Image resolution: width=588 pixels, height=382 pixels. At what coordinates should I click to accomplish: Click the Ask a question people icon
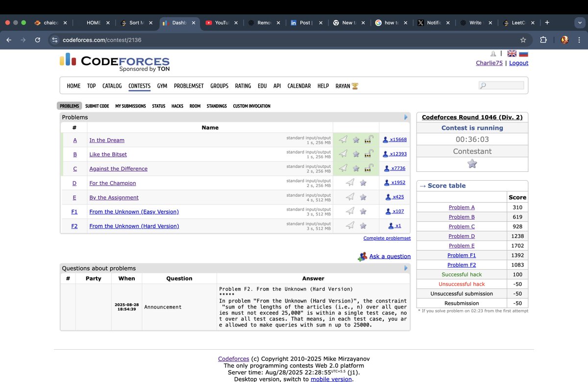point(363,256)
